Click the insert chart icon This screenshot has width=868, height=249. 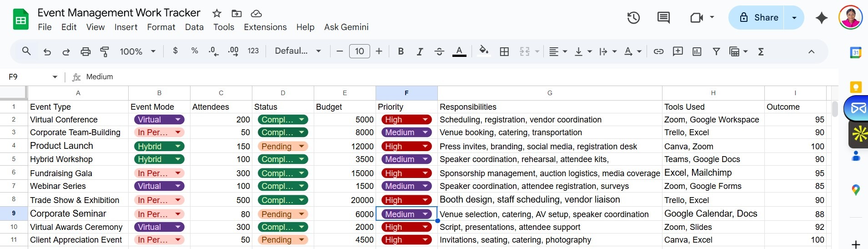click(x=697, y=51)
